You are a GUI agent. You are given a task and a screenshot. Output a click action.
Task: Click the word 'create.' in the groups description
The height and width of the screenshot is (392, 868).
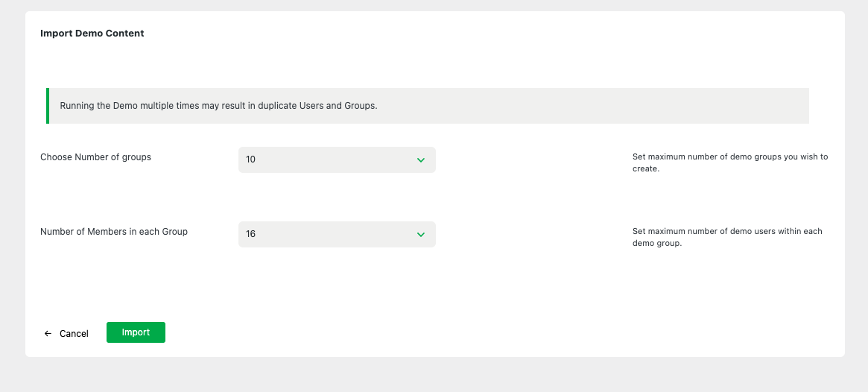point(646,169)
